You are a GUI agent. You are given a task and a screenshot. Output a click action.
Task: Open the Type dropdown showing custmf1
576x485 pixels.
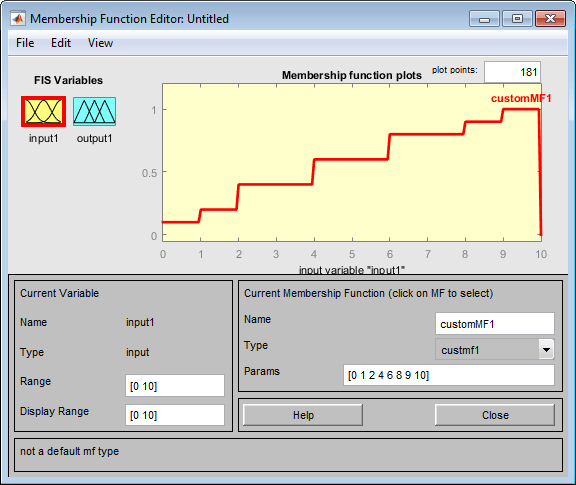494,349
